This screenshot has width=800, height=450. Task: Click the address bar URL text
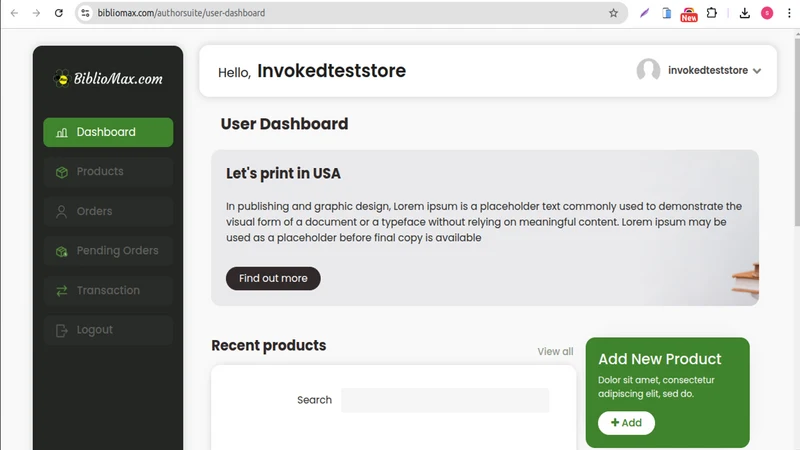tap(181, 13)
